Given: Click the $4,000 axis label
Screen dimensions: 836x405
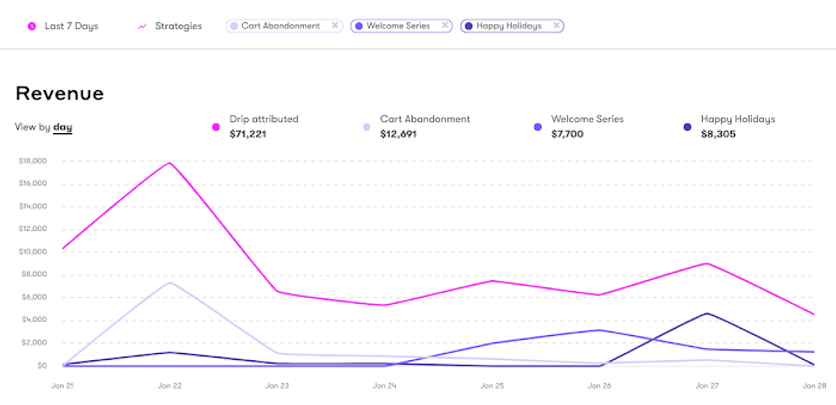Looking at the screenshot, I should (x=35, y=320).
